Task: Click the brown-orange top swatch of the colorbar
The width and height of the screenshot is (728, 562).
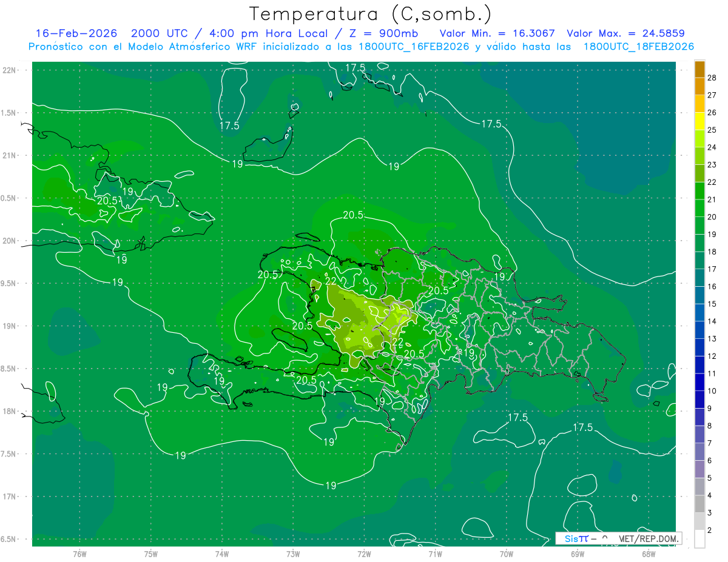Action: pyautogui.click(x=699, y=69)
